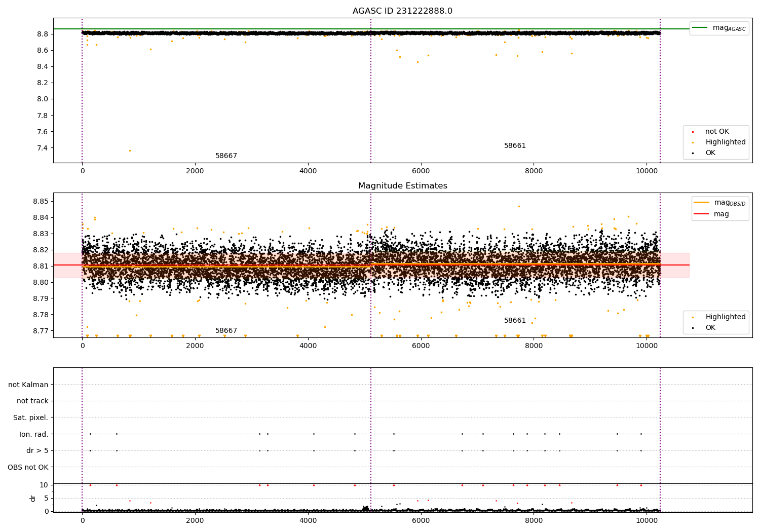
Task: Click the "Ion. rad." axis label
Action: click(x=34, y=434)
